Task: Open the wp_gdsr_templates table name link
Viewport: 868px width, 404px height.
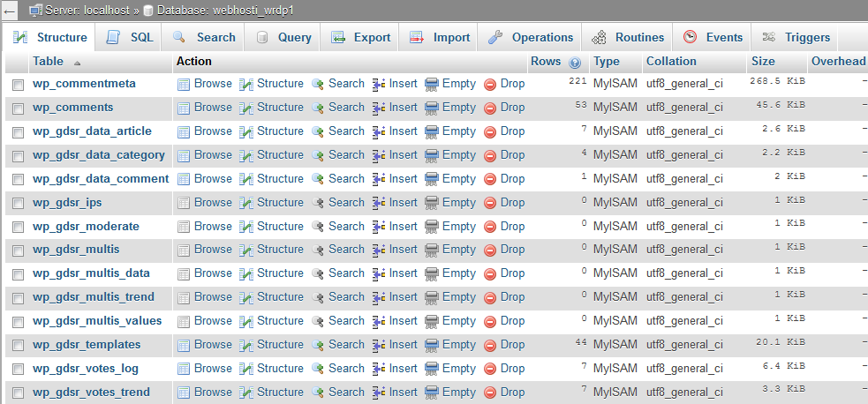Action: click(x=87, y=345)
